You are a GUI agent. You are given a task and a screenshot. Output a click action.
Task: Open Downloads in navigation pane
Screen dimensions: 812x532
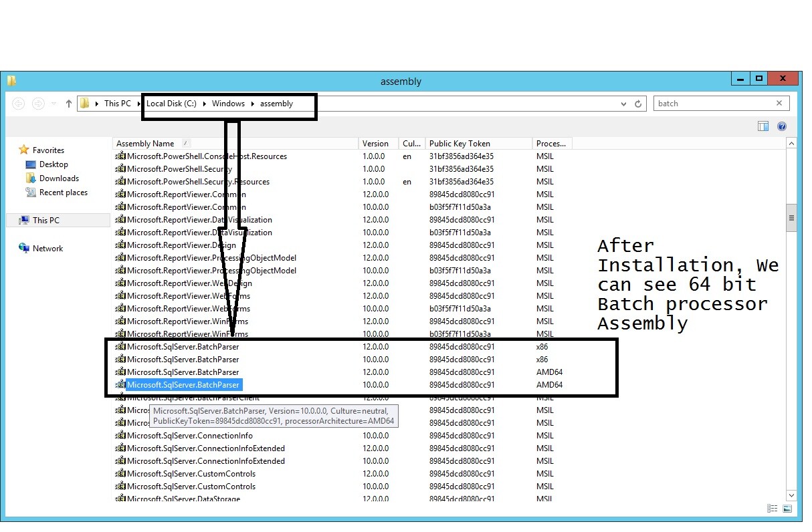click(59, 178)
